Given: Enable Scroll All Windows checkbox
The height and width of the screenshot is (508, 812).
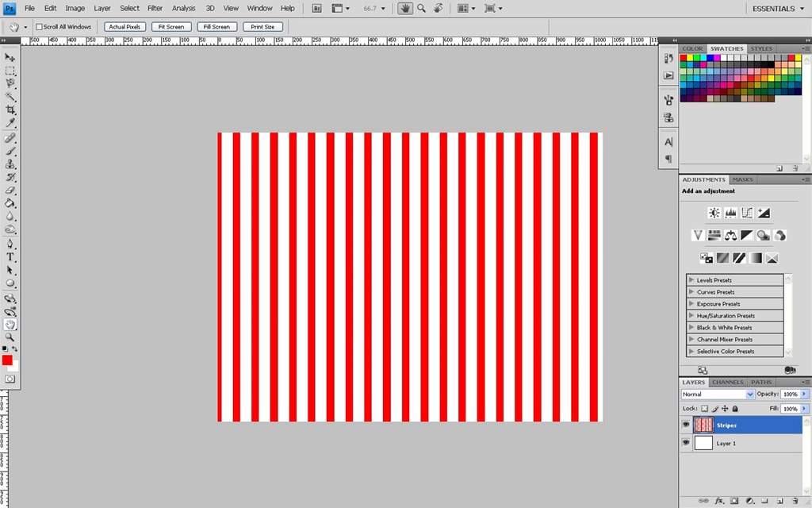Looking at the screenshot, I should pyautogui.click(x=40, y=27).
